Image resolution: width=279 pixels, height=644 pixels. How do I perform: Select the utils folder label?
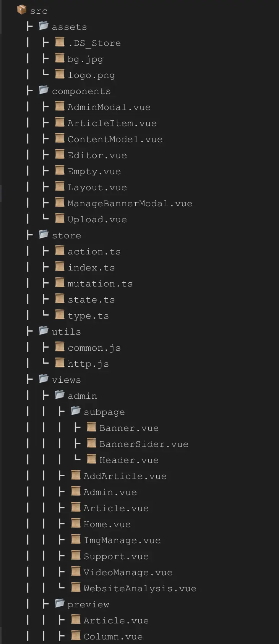[67, 332]
